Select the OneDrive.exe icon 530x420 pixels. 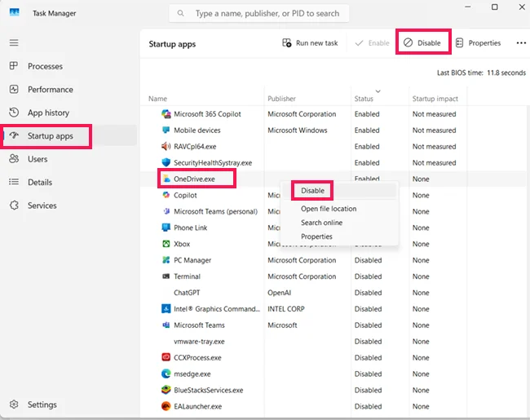pos(166,179)
